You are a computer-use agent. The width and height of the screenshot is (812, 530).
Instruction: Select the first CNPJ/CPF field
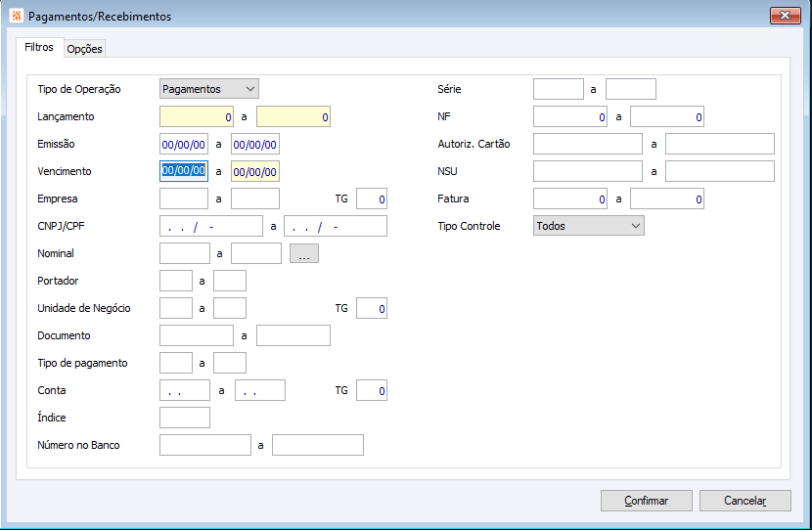(210, 226)
